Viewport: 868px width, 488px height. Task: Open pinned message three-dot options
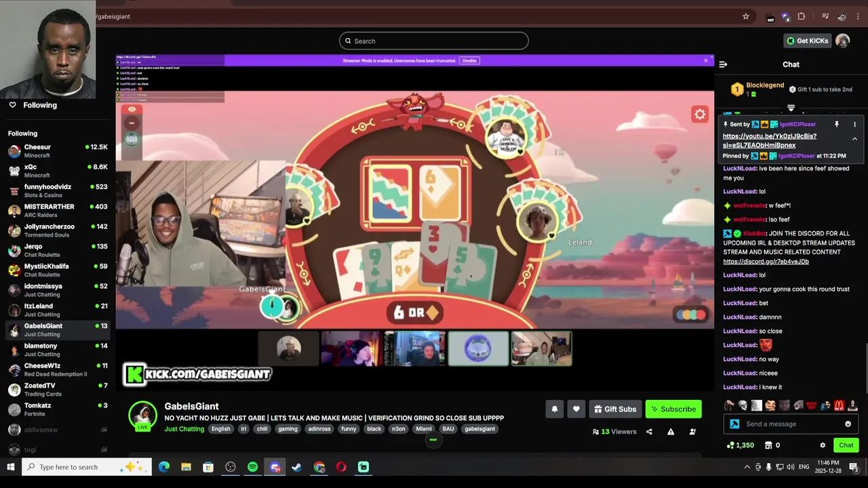(854, 125)
